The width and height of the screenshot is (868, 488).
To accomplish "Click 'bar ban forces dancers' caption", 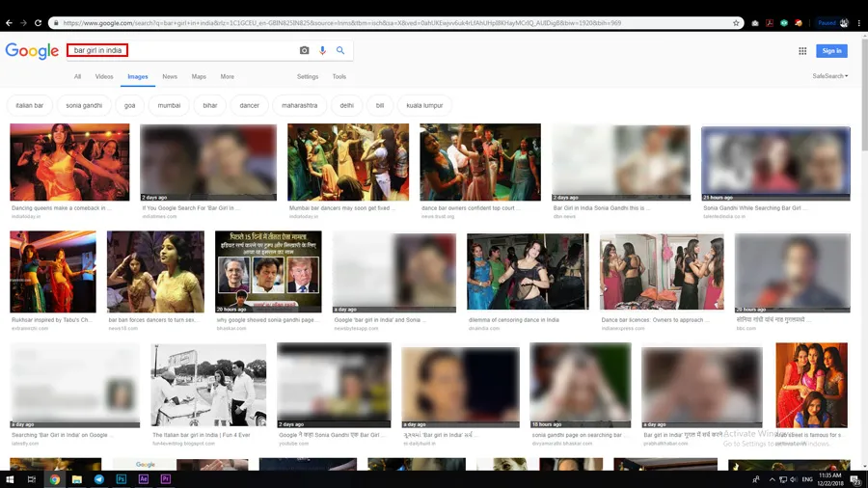I will pyautogui.click(x=152, y=320).
